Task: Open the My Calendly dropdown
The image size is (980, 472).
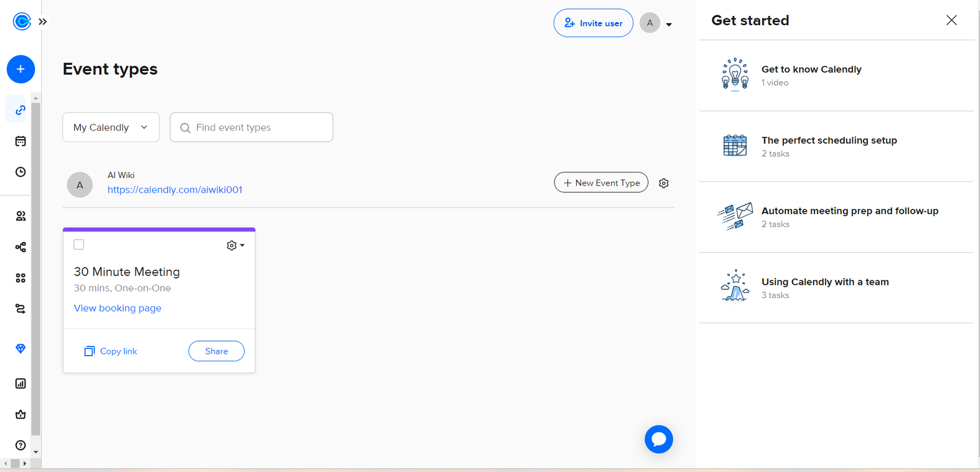Action: click(111, 127)
